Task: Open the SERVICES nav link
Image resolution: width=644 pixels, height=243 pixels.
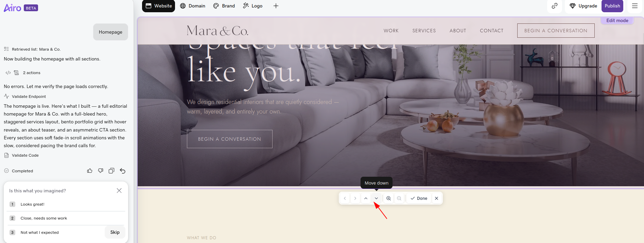Action: (424, 31)
